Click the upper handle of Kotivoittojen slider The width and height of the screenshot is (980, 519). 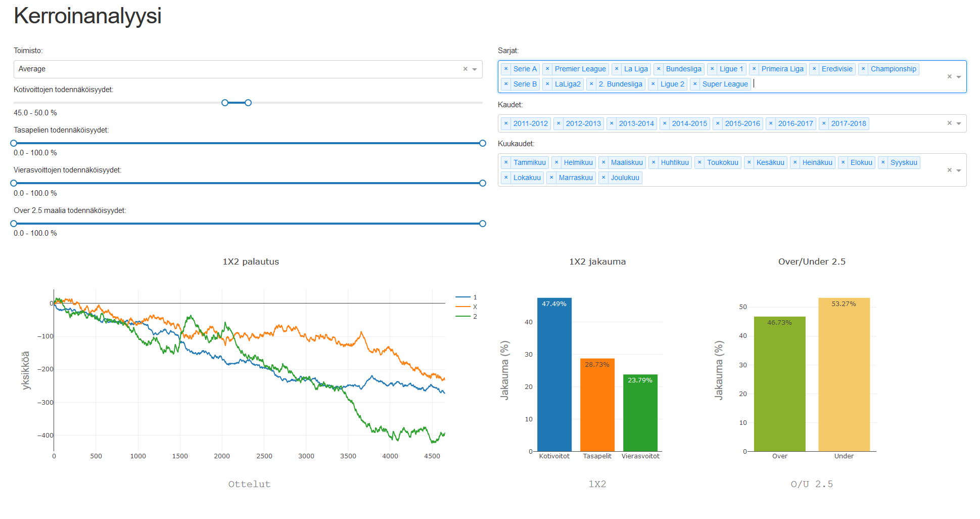click(x=248, y=103)
